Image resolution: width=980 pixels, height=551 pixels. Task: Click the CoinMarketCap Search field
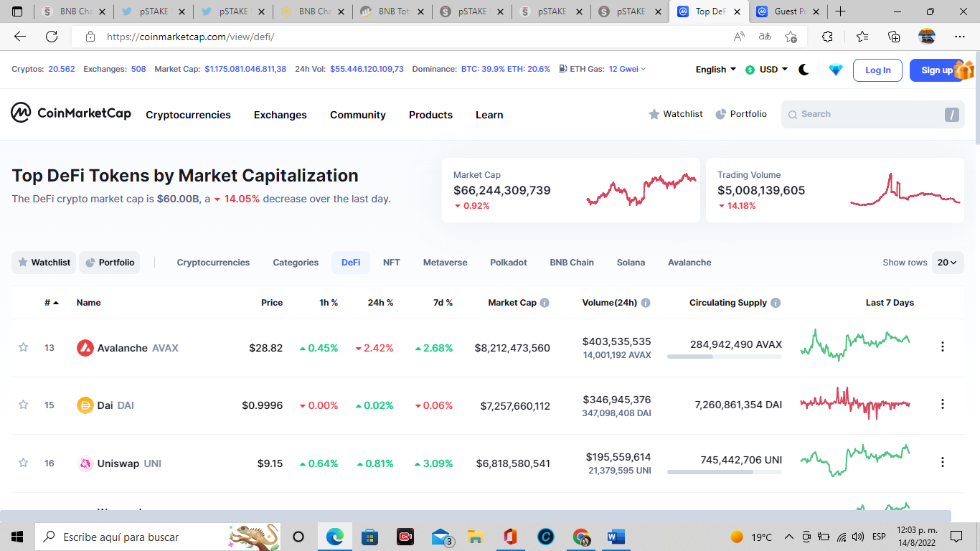(872, 114)
